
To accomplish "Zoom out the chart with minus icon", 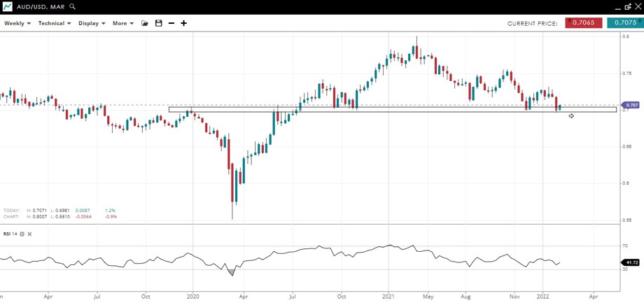I will pyautogui.click(x=171, y=23).
